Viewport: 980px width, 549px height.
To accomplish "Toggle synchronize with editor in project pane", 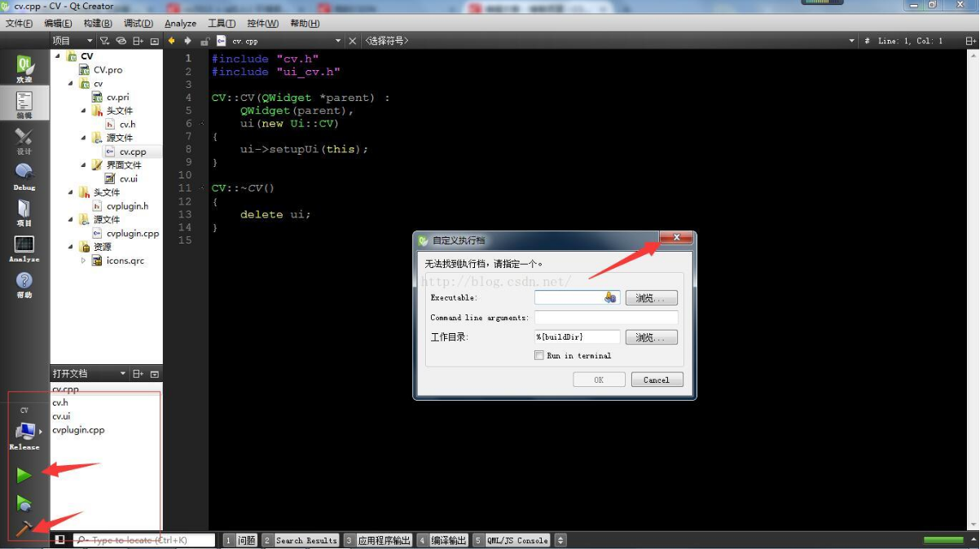I will tap(121, 41).
